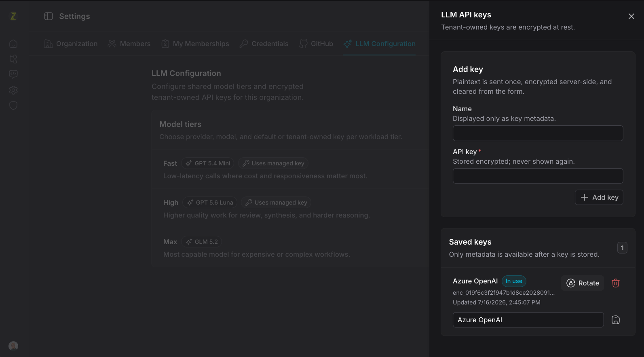Open the code chat sidebar icon
Screen dimensions: 644x357
[x=13, y=74]
